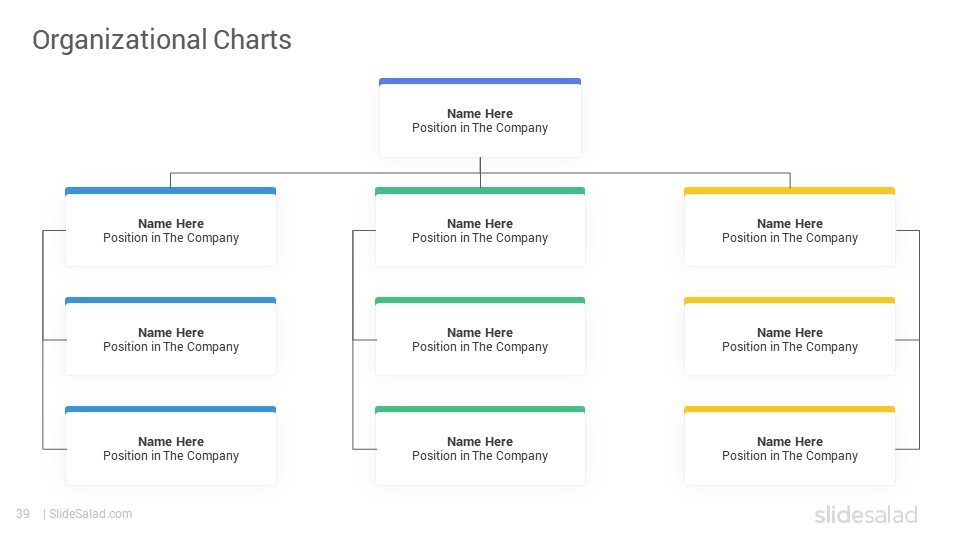Select the top blue-header organization card

(480, 118)
